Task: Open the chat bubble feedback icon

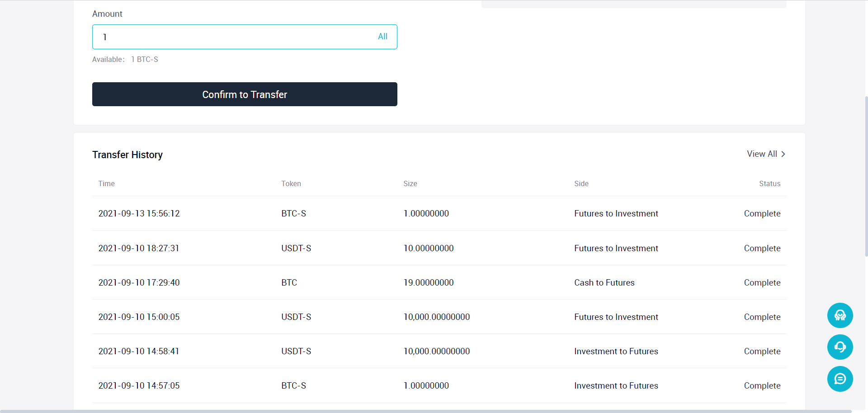Action: [840, 379]
